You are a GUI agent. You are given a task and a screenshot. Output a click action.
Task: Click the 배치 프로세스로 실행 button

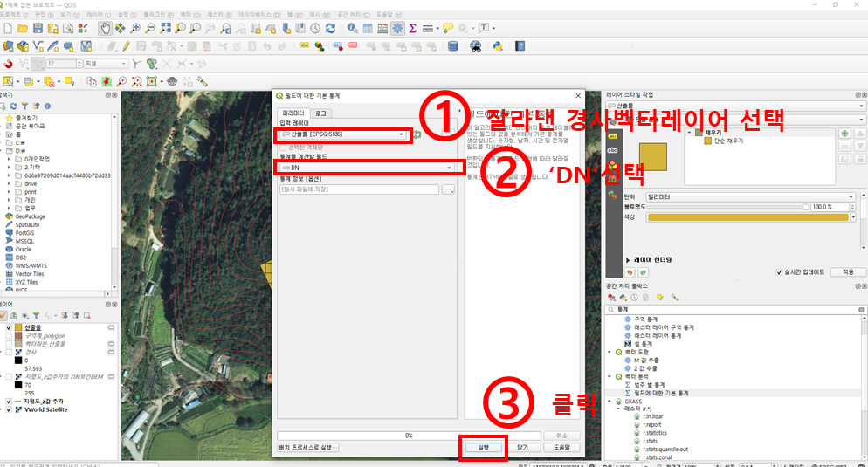307,447
